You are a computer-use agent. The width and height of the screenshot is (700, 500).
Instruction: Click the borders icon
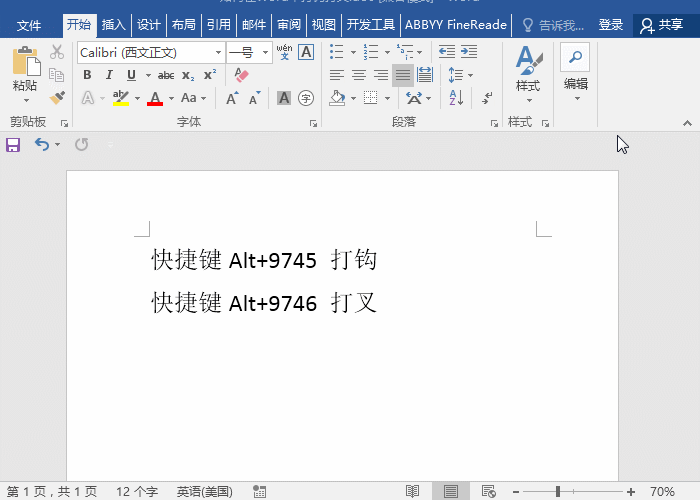pos(371,98)
